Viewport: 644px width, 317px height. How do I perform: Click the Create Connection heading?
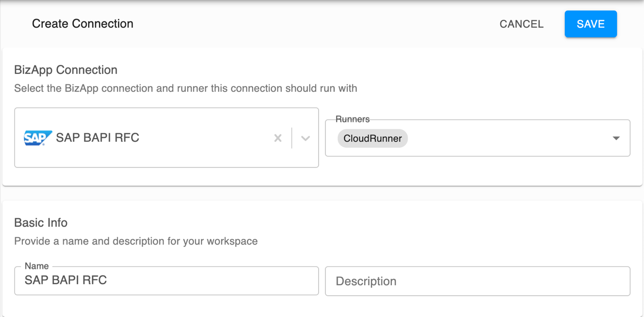click(x=82, y=23)
